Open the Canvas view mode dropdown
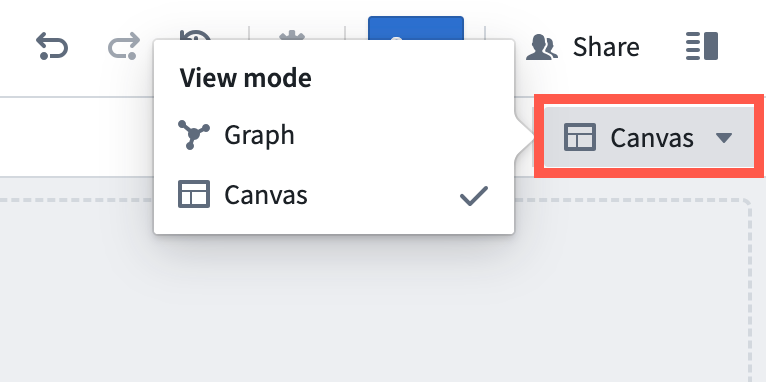This screenshot has height=382, width=766. coord(649,137)
